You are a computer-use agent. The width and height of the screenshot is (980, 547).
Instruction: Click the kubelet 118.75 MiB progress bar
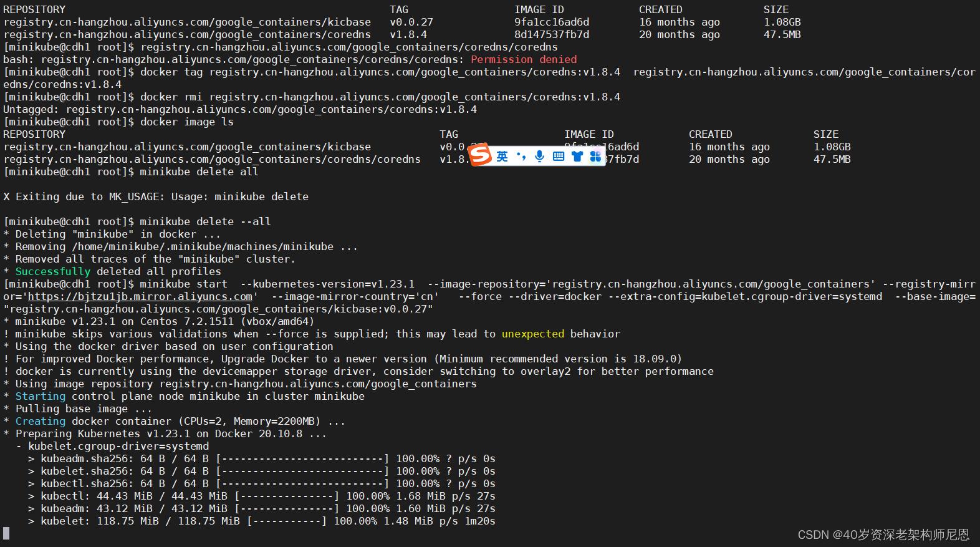[287, 521]
